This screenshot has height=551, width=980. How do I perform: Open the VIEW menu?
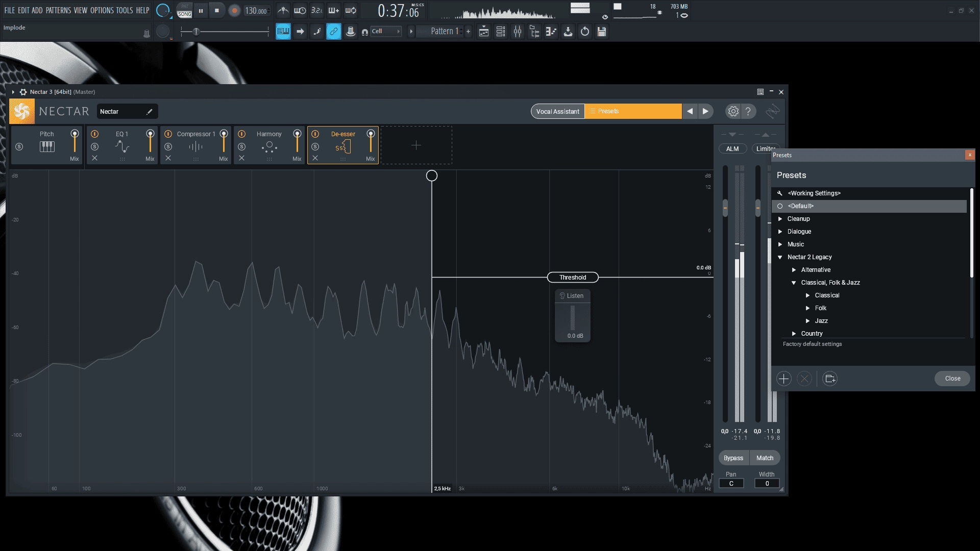pyautogui.click(x=81, y=10)
